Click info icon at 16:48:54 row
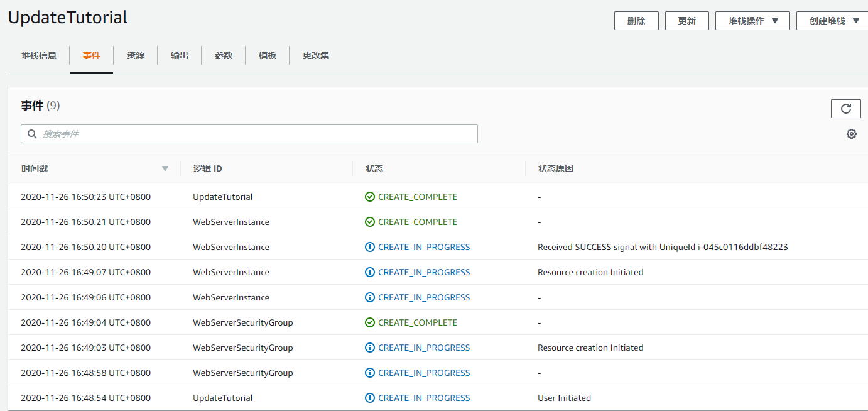Viewport: 868px width, 411px height. (370, 398)
